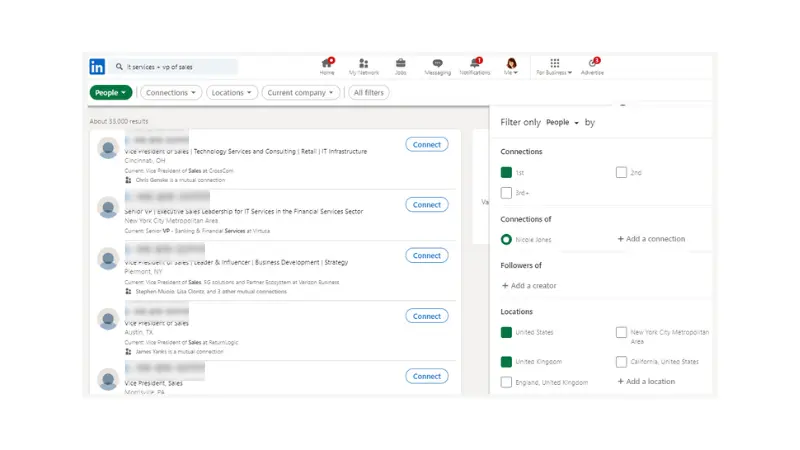
Task: Change the 'Filter only People' dropdown
Action: coord(562,122)
